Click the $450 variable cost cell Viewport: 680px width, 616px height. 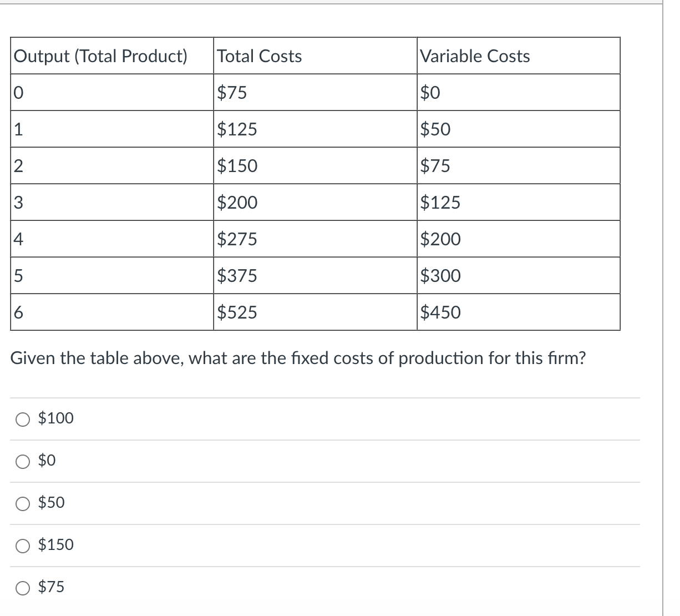pyautogui.click(x=440, y=312)
